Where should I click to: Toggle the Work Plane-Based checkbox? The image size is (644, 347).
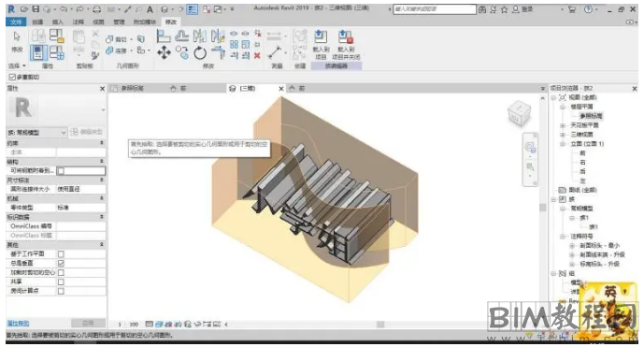[x=61, y=254]
